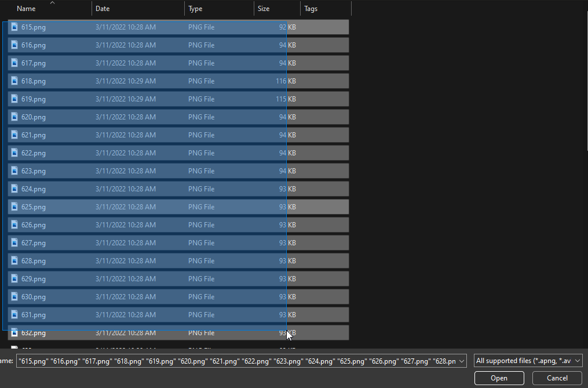Image resolution: width=588 pixels, height=388 pixels.
Task: Select the 619.png file name
Action: 34,99
